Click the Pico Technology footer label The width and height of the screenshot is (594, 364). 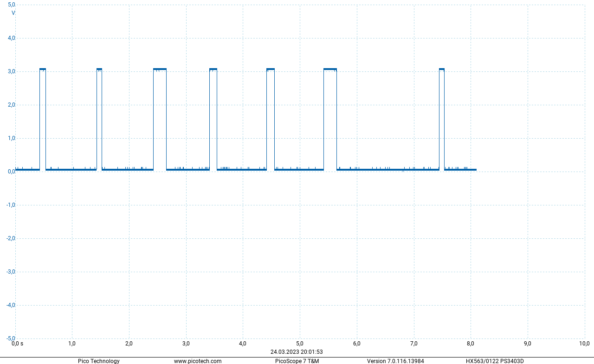99,361
